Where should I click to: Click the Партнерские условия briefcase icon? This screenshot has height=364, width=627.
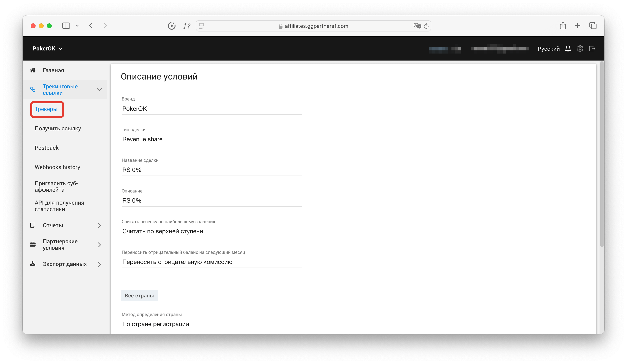33,245
